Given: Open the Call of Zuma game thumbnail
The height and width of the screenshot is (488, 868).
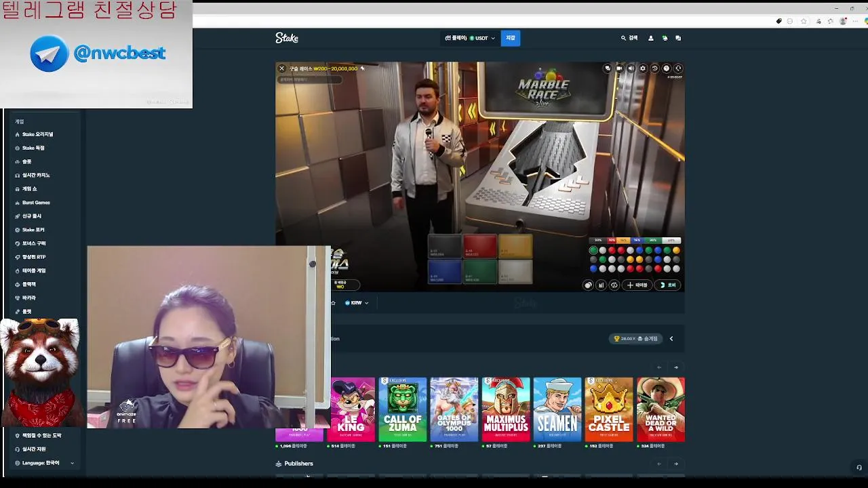Looking at the screenshot, I should tap(403, 409).
